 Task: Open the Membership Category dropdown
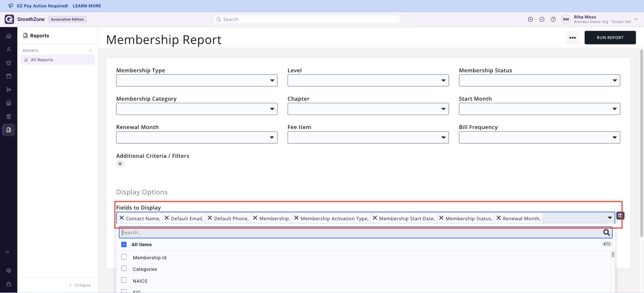pos(197,109)
